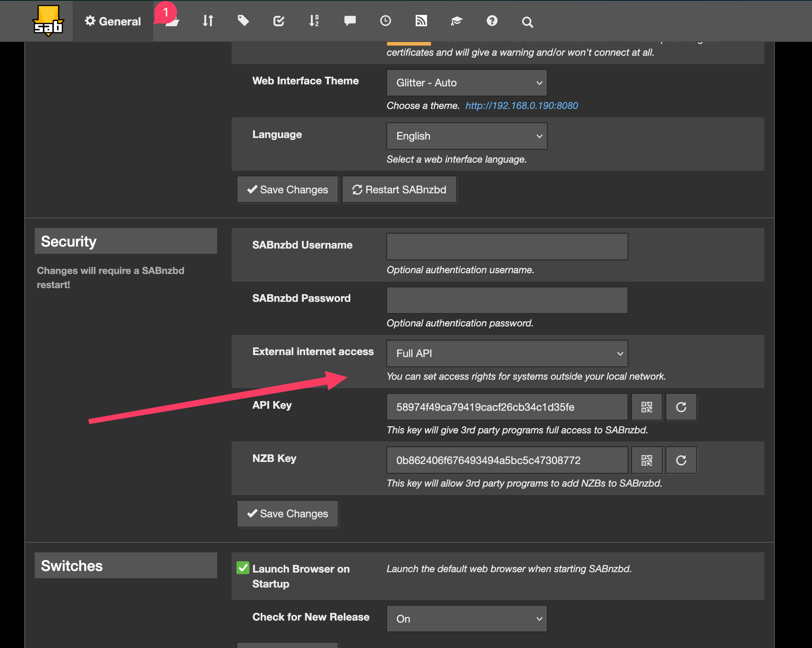The height and width of the screenshot is (648, 812).
Task: Open the Notifications speech bubble tab
Action: tap(350, 21)
